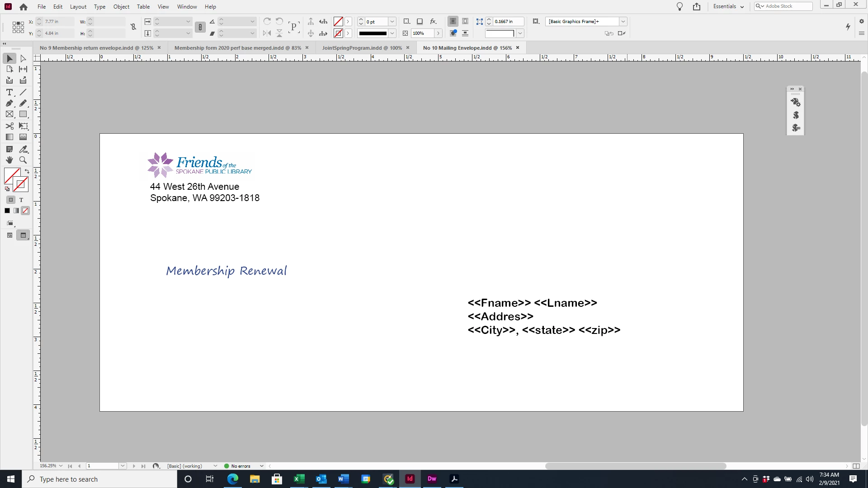Select the Scissors tool
868x488 pixels.
pos(9,126)
